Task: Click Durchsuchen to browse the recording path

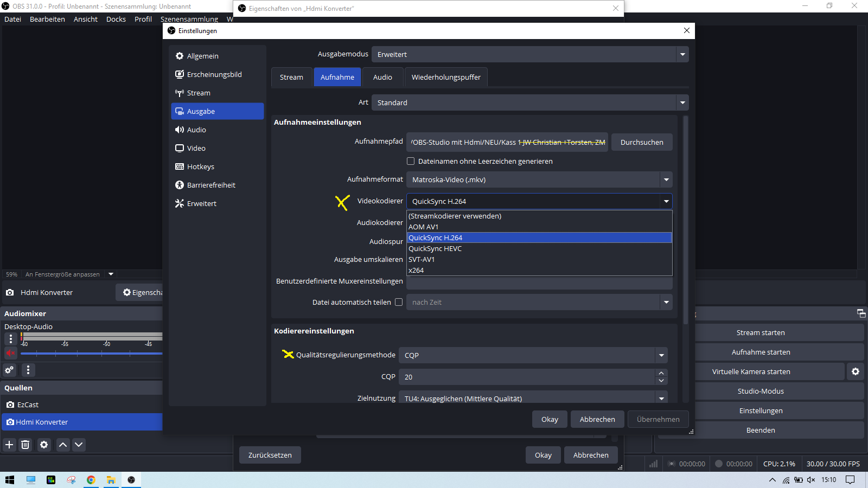Action: click(x=642, y=142)
